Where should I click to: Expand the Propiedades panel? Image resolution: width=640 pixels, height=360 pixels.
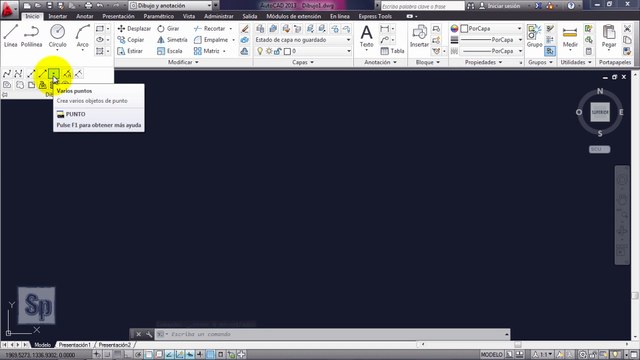coord(483,62)
